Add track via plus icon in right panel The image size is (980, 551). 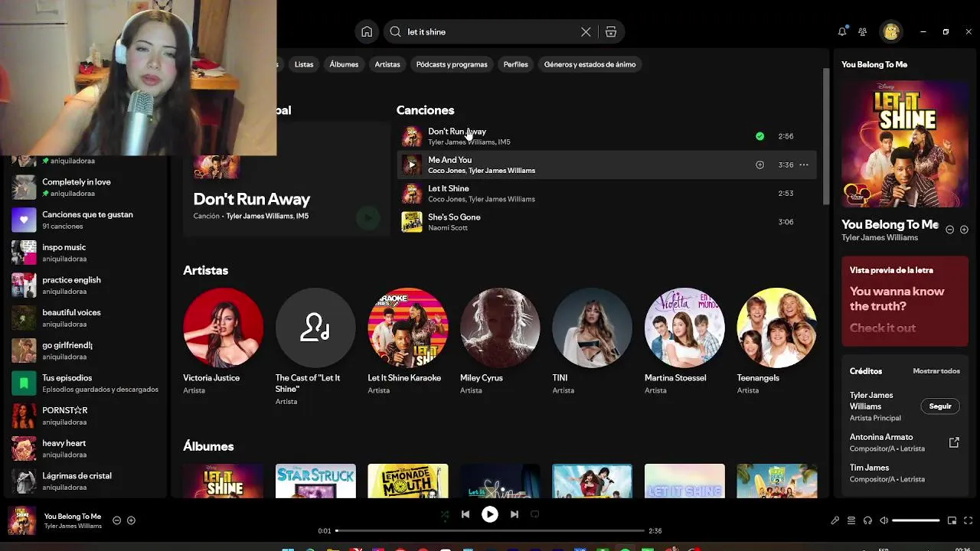(x=964, y=230)
